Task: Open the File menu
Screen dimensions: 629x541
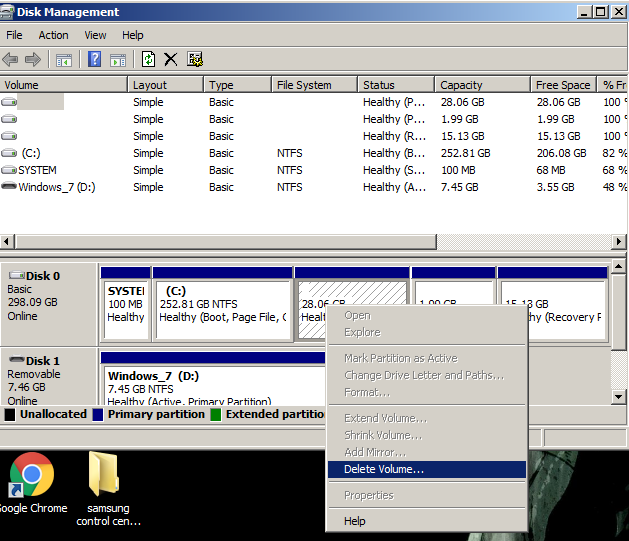Action: coord(14,35)
